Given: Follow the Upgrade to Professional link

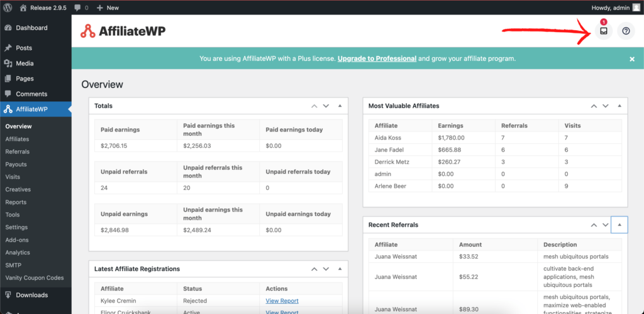Looking at the screenshot, I should pyautogui.click(x=377, y=59).
